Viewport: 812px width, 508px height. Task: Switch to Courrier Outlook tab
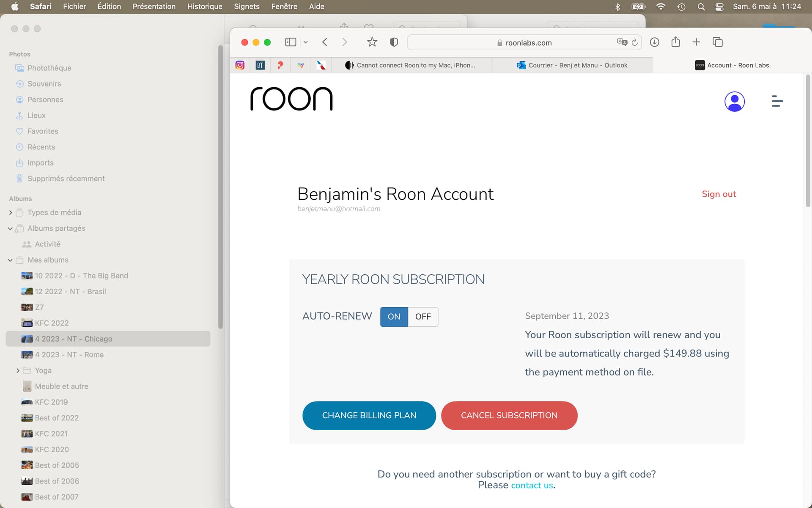click(572, 65)
